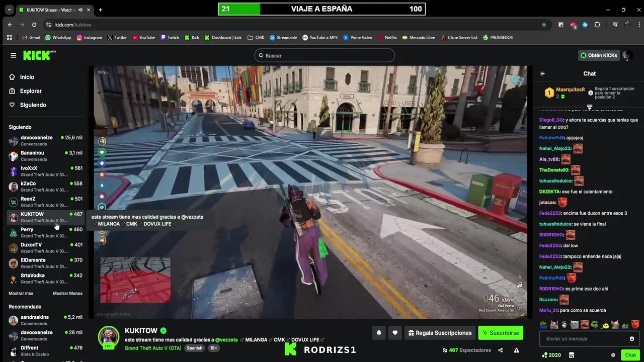Share the stream with share icon
Image resolution: width=644 pixels, height=362 pixels.
(500, 350)
